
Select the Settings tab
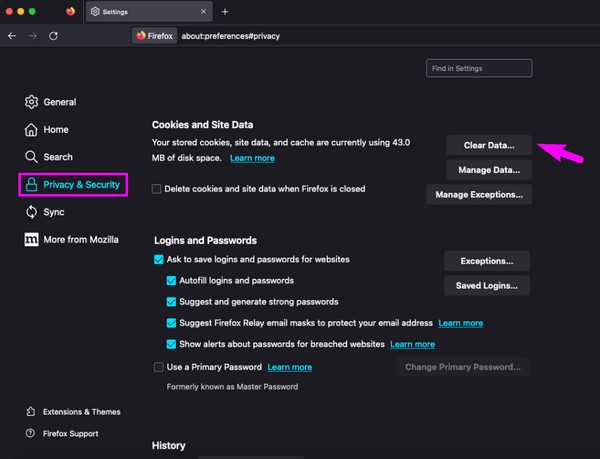(149, 12)
